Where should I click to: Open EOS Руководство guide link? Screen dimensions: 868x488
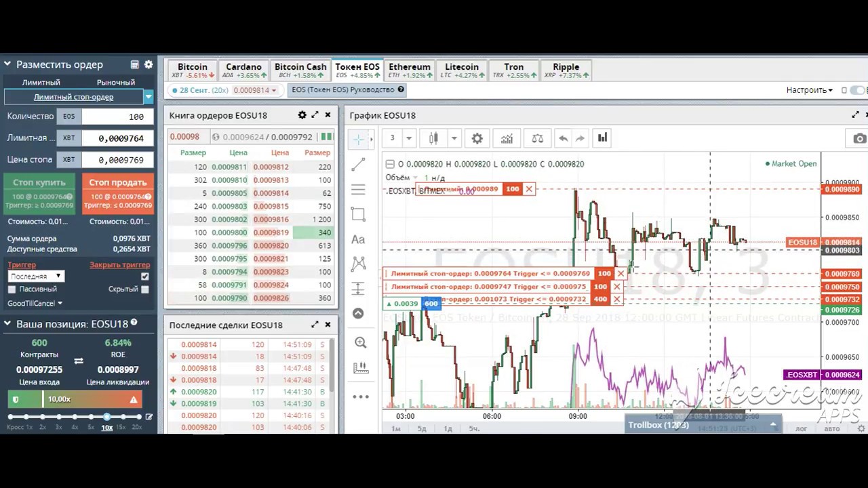(x=348, y=89)
